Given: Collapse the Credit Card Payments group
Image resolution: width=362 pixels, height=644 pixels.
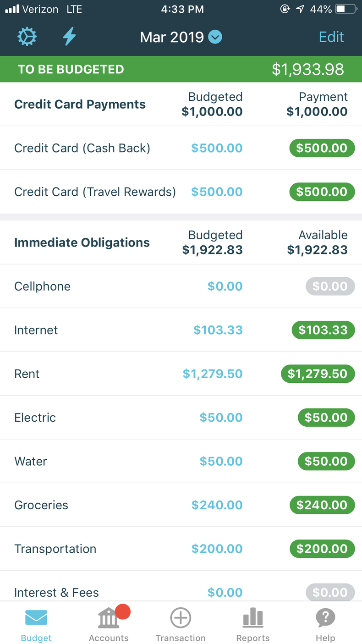Looking at the screenshot, I should (x=80, y=105).
